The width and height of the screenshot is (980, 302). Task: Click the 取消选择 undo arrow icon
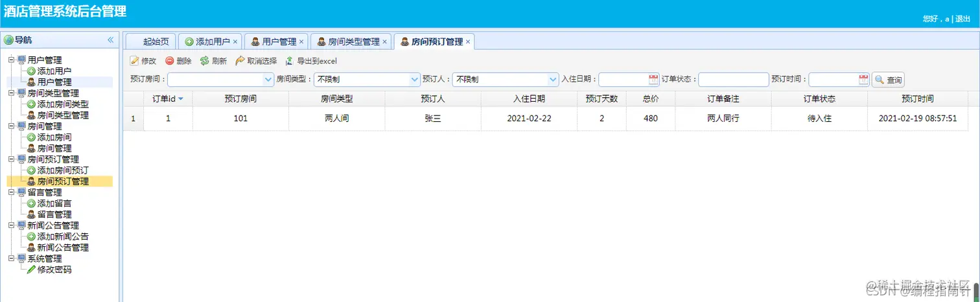(240, 61)
